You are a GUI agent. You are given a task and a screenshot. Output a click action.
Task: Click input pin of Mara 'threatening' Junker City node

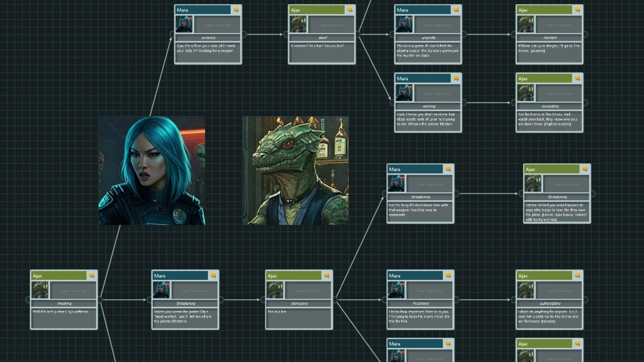click(x=149, y=300)
